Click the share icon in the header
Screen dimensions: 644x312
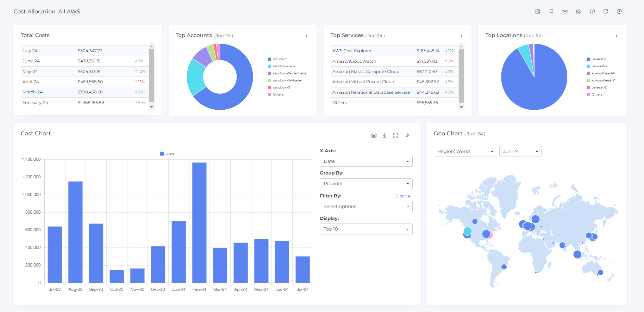point(538,12)
